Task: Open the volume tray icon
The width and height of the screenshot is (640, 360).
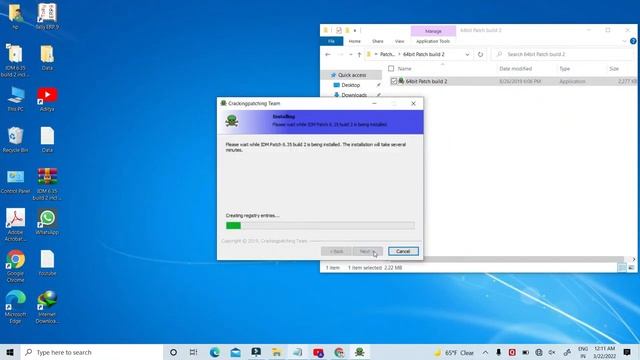Action: pos(552,352)
